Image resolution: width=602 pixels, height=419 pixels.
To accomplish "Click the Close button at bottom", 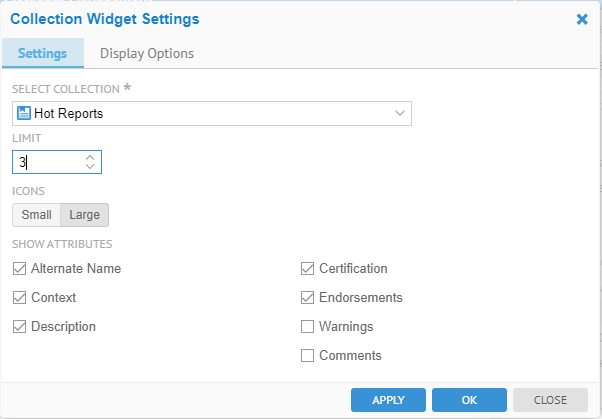I will click(x=550, y=400).
